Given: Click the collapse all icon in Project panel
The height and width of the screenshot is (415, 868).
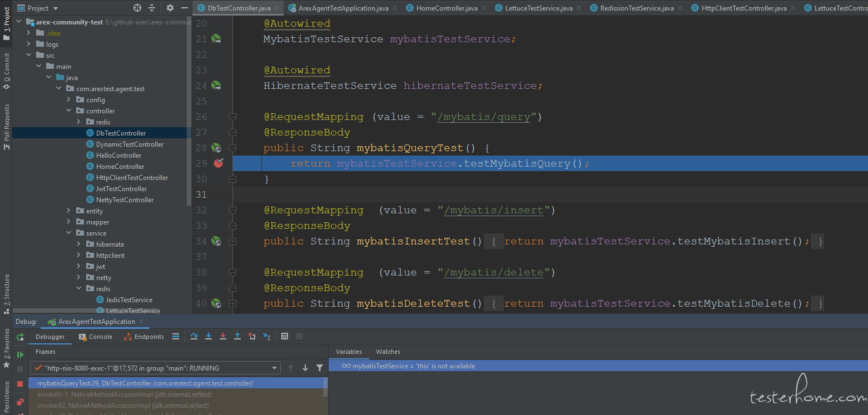Looking at the screenshot, I should [152, 8].
